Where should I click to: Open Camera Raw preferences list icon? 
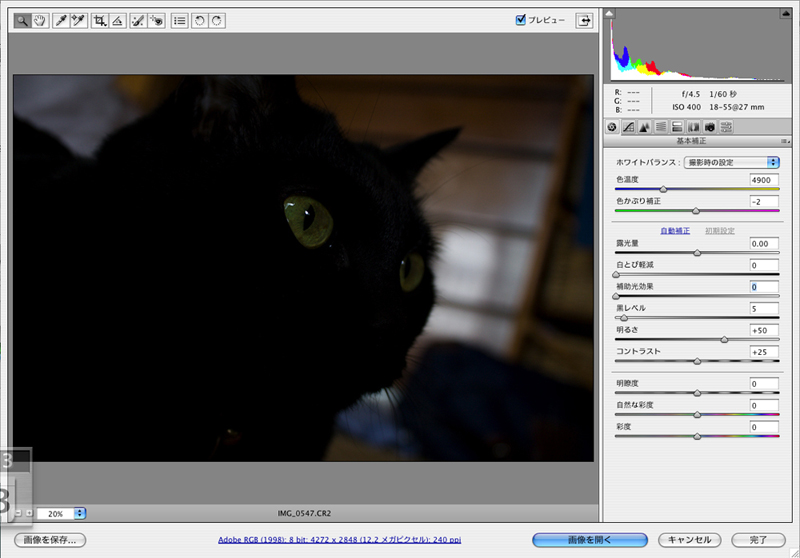[x=180, y=21]
